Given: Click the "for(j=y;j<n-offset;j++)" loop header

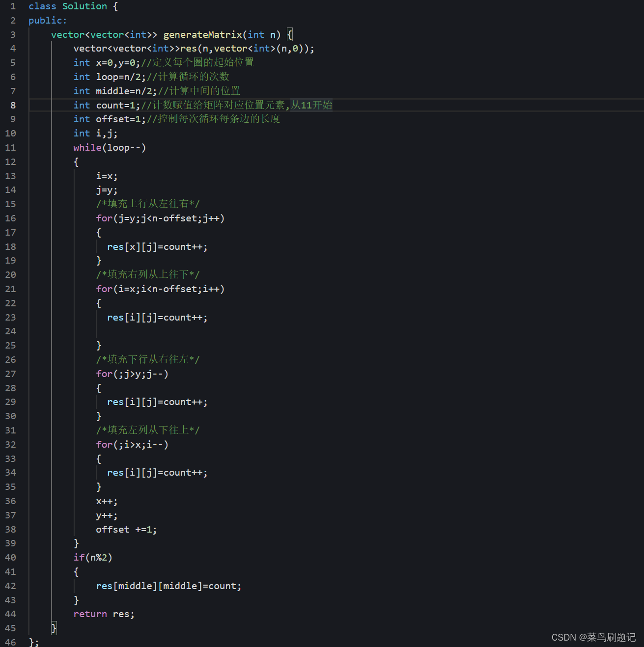Looking at the screenshot, I should 160,218.
